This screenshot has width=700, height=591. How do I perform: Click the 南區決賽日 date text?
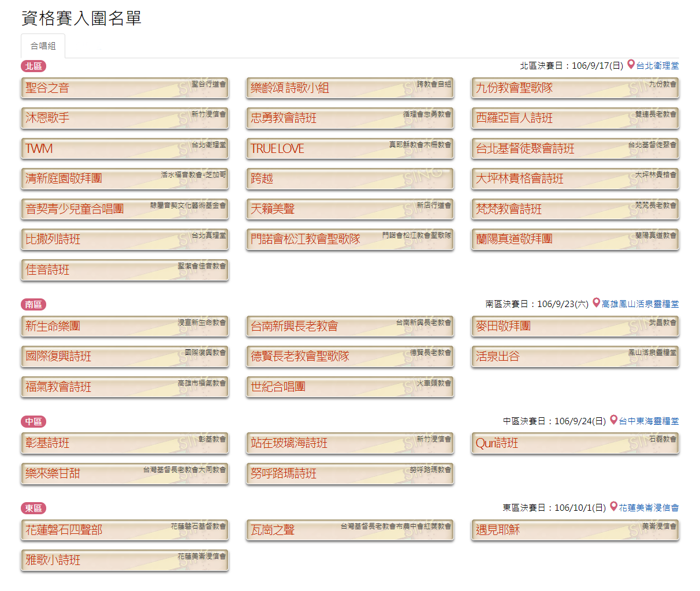click(537, 304)
